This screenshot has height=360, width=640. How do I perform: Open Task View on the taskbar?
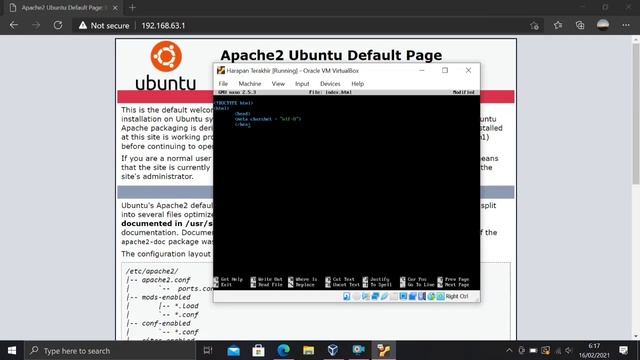pos(208,351)
